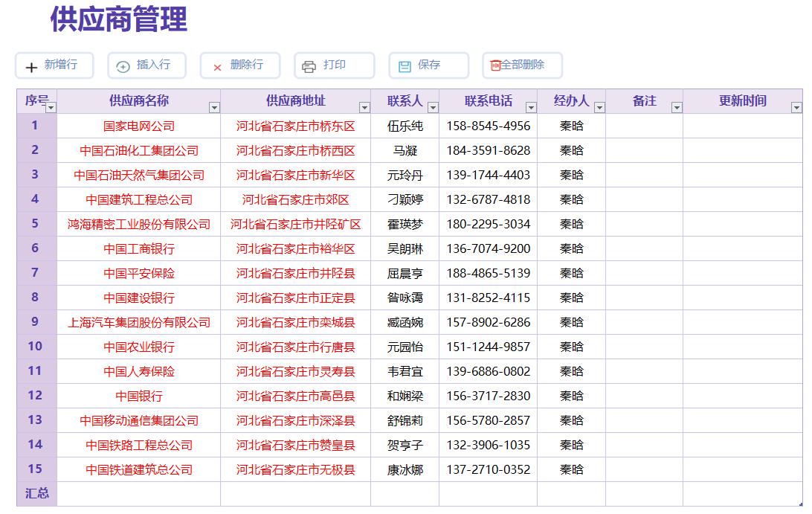Select the 中国平安保险 cell
812x514 pixels.
click(x=139, y=273)
